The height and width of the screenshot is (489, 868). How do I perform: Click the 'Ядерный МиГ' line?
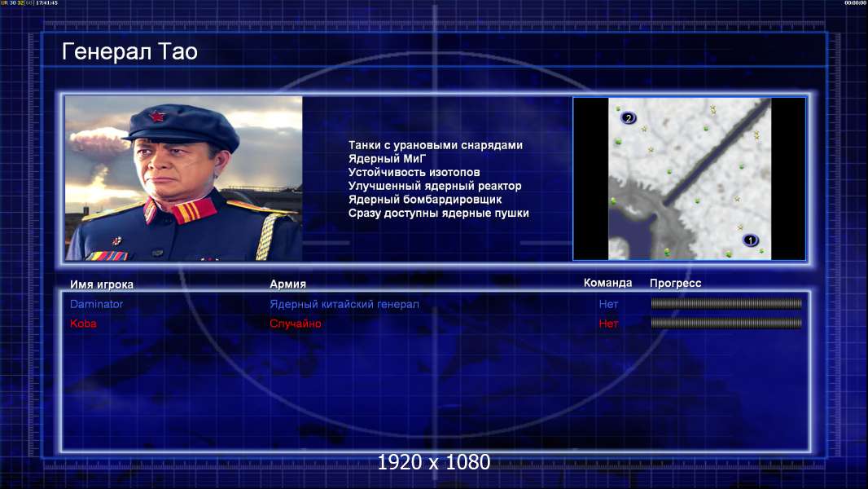click(387, 159)
